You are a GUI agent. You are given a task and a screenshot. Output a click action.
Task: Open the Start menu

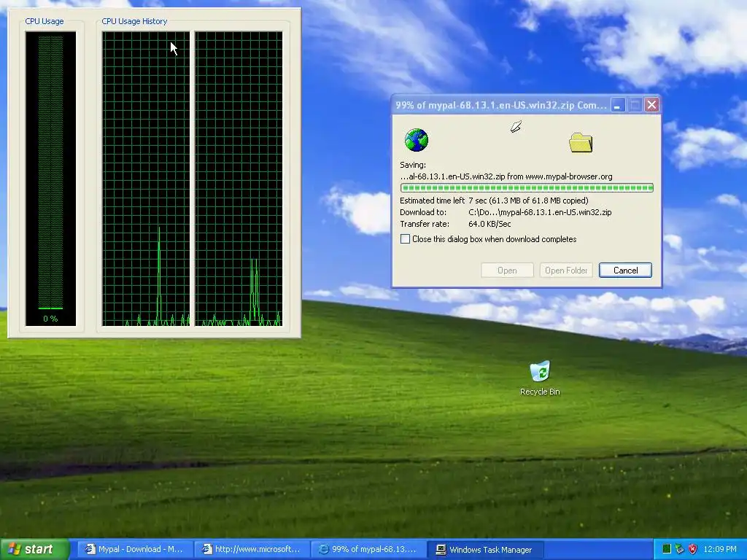click(x=35, y=549)
